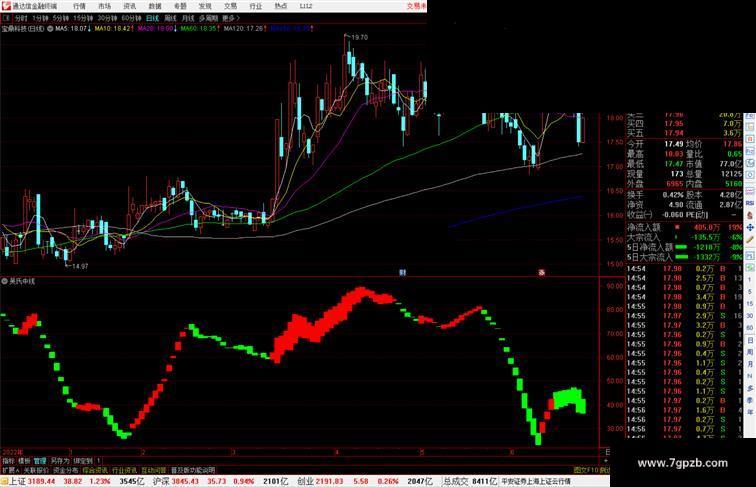The height and width of the screenshot is (487, 756).
Task: Open the 关联报价 tab
Action: click(36, 470)
